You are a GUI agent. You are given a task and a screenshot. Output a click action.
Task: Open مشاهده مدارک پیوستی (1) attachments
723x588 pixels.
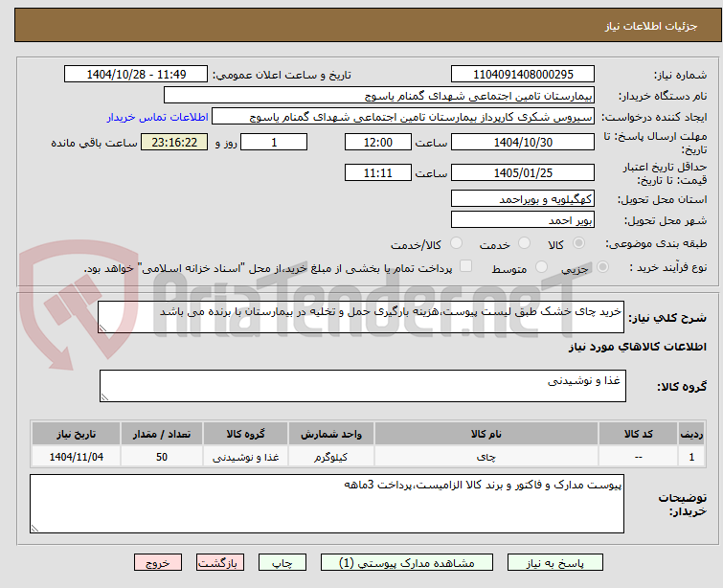click(x=407, y=563)
